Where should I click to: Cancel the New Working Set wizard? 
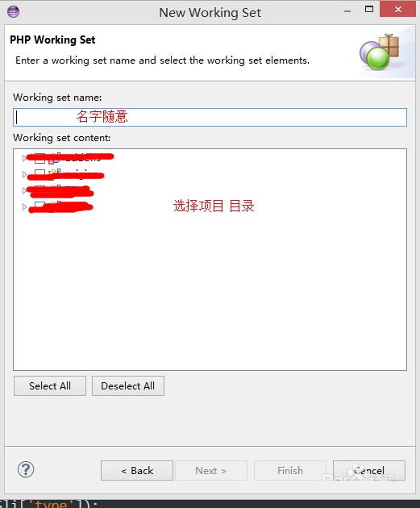pos(369,470)
